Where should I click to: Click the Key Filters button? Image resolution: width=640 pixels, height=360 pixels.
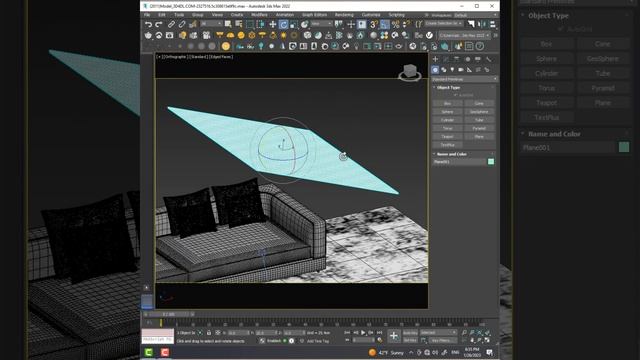click(x=443, y=340)
